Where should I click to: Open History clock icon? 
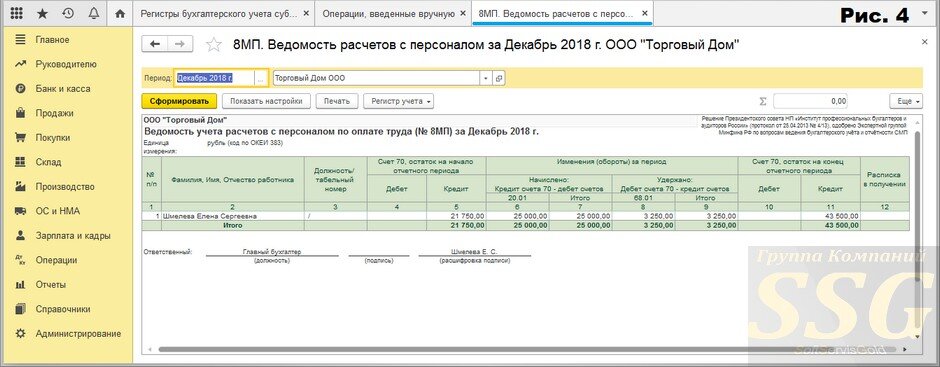click(x=68, y=13)
